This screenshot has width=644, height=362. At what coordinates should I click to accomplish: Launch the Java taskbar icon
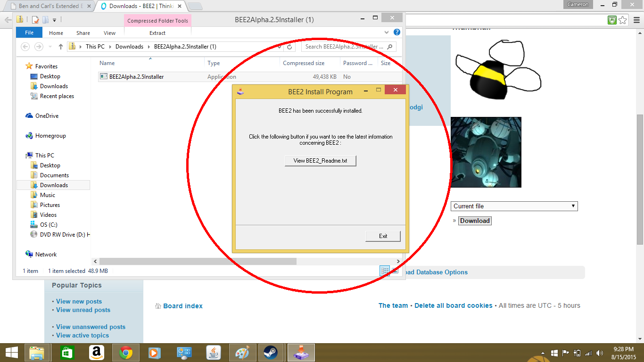tap(214, 353)
